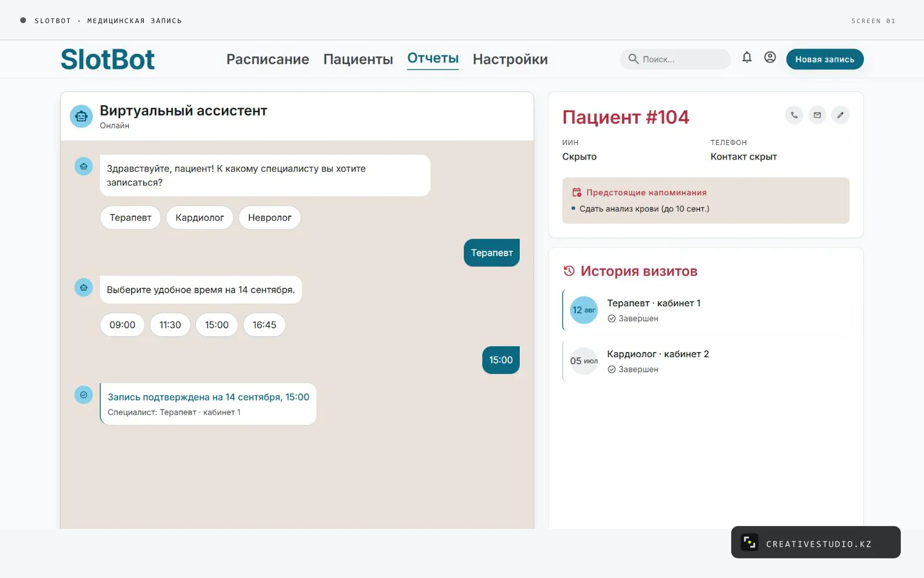Click Завершен status under Кардиолог visit
This screenshot has width=924, height=578.
[633, 369]
